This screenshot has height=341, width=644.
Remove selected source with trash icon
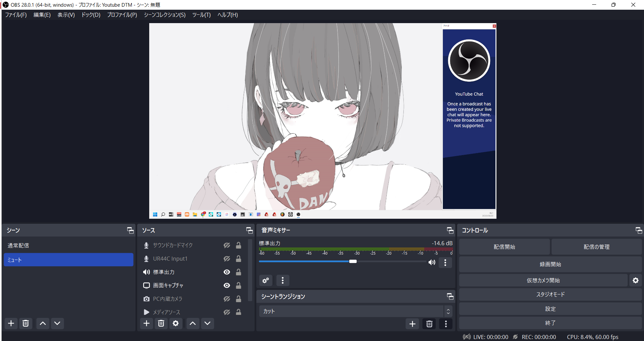pyautogui.click(x=161, y=323)
